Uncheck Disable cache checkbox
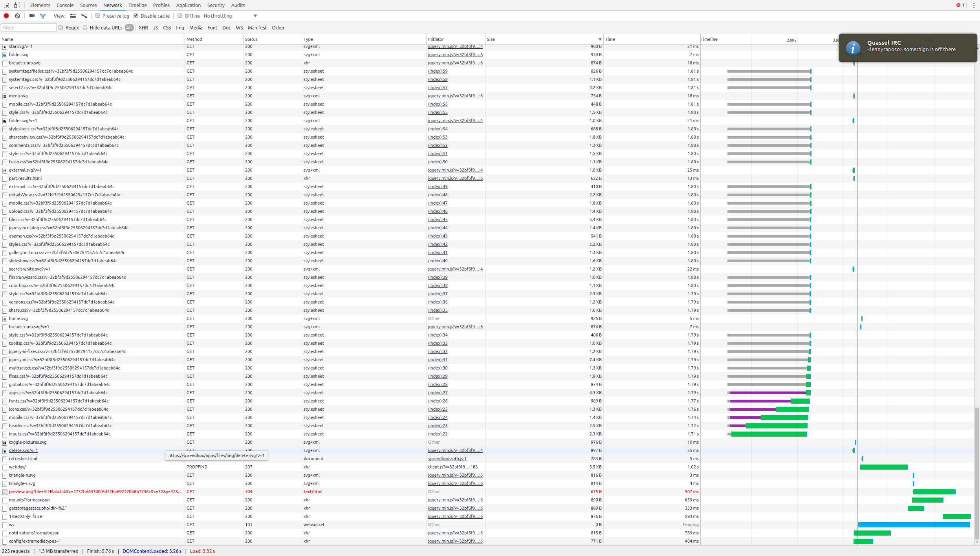 click(x=136, y=16)
